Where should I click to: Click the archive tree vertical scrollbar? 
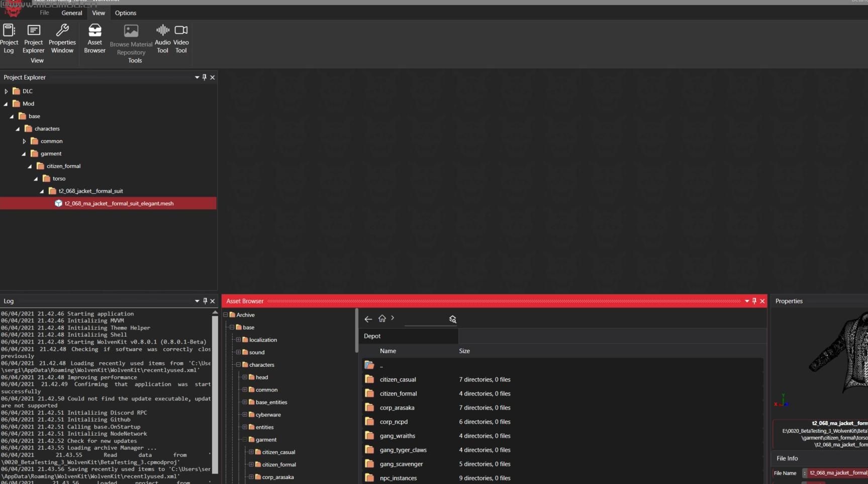(x=357, y=331)
